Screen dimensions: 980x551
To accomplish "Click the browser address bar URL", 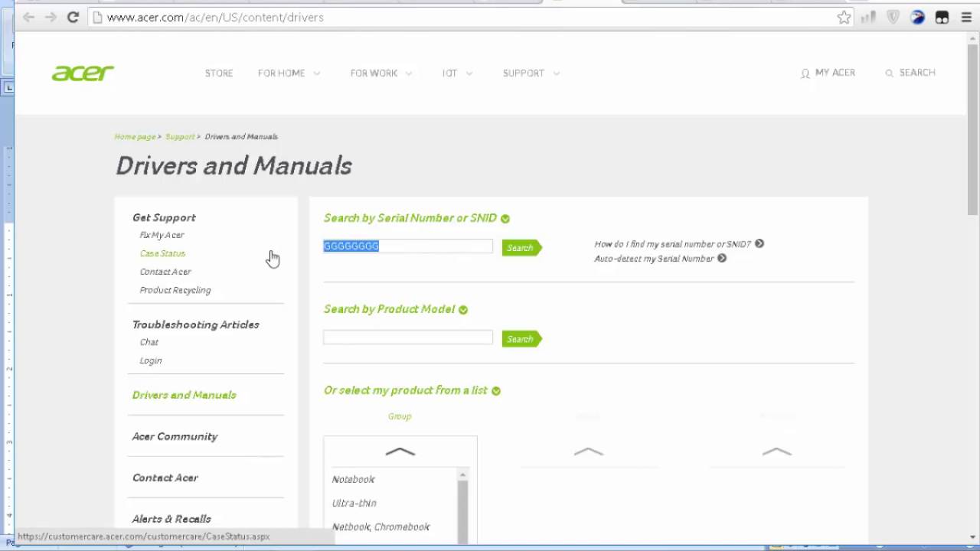I will (215, 17).
